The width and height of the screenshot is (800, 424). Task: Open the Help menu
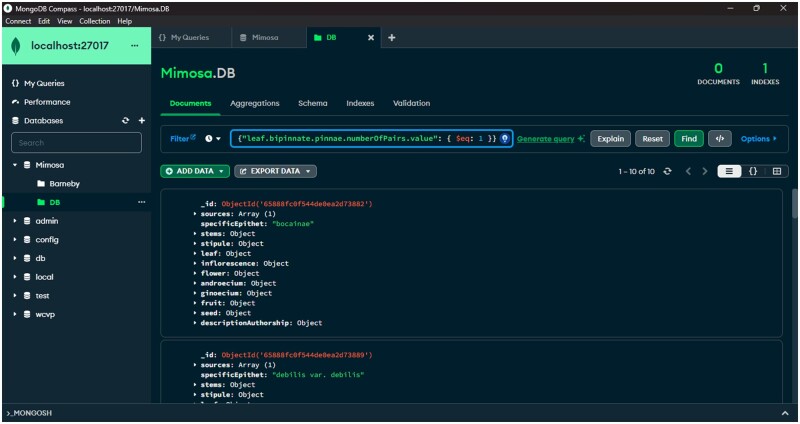click(124, 21)
